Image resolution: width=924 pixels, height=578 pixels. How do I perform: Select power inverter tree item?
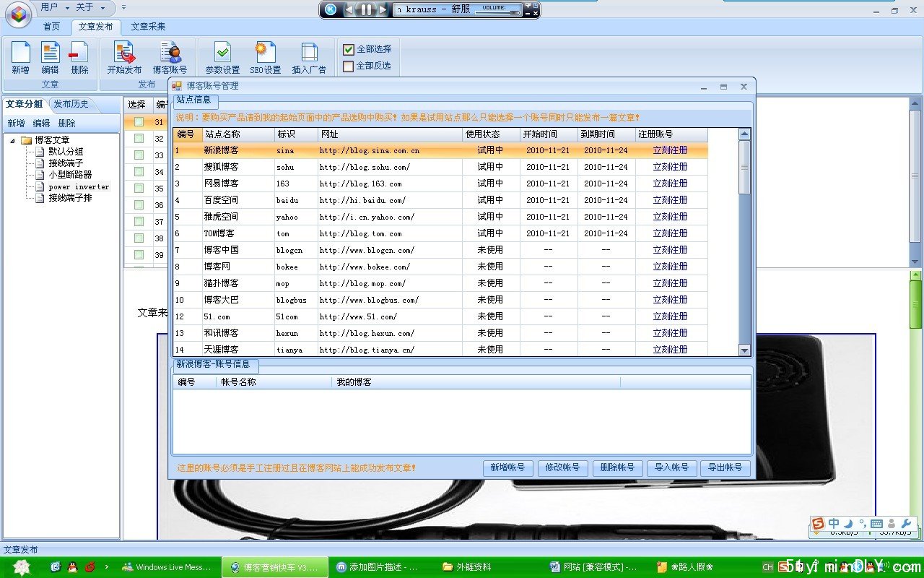click(79, 186)
